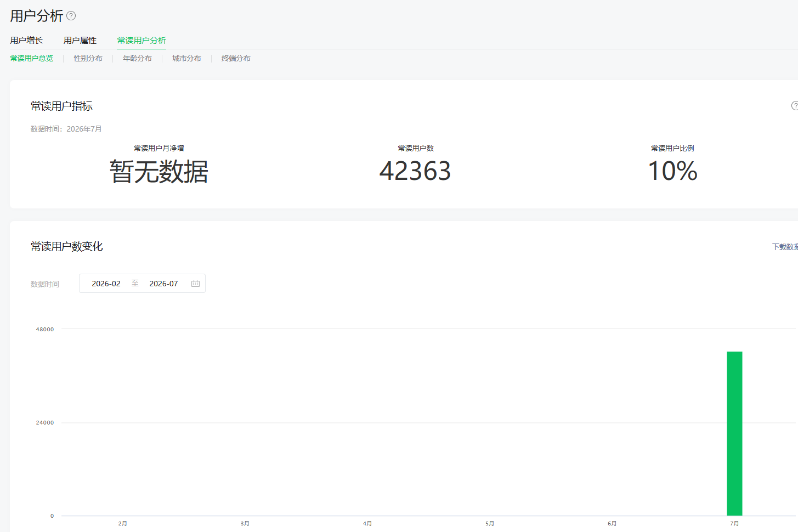The height and width of the screenshot is (532, 798).
Task: Switch to the 用户属性 tab
Action: click(80, 40)
